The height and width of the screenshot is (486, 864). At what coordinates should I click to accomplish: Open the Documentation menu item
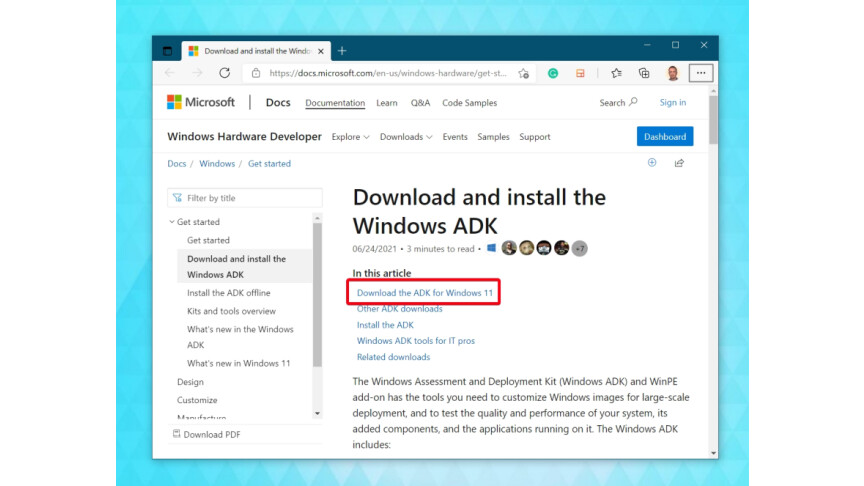coord(335,102)
